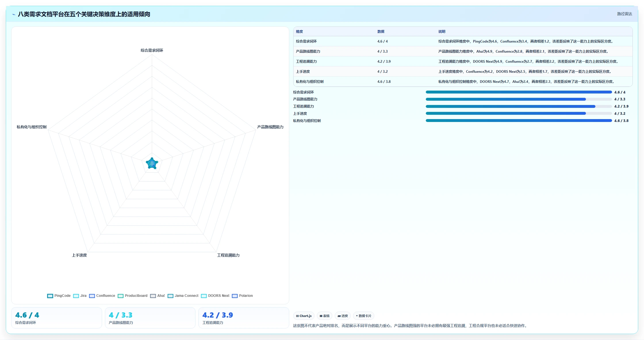Click the 综合需求闭环 progress bar
This screenshot has width=644, height=340.
(x=519, y=92)
